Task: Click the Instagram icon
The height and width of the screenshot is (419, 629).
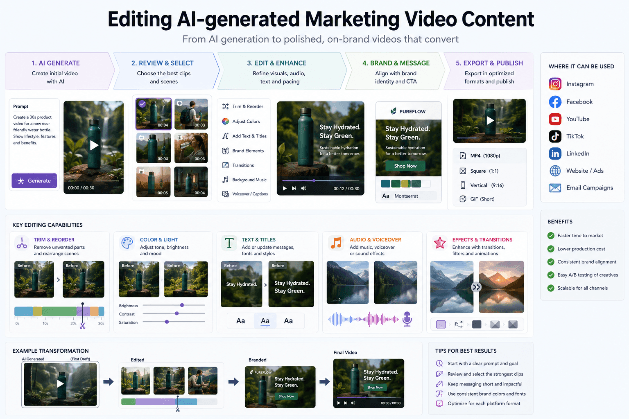Action: [x=555, y=84]
